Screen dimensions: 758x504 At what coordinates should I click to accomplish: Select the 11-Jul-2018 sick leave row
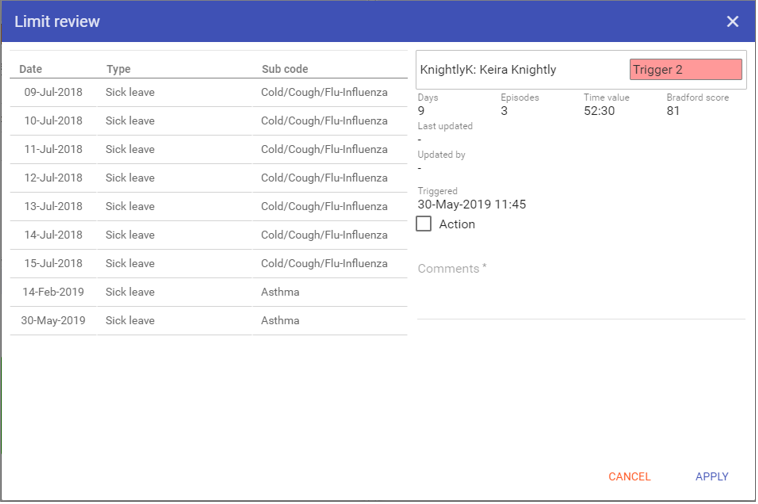point(208,150)
